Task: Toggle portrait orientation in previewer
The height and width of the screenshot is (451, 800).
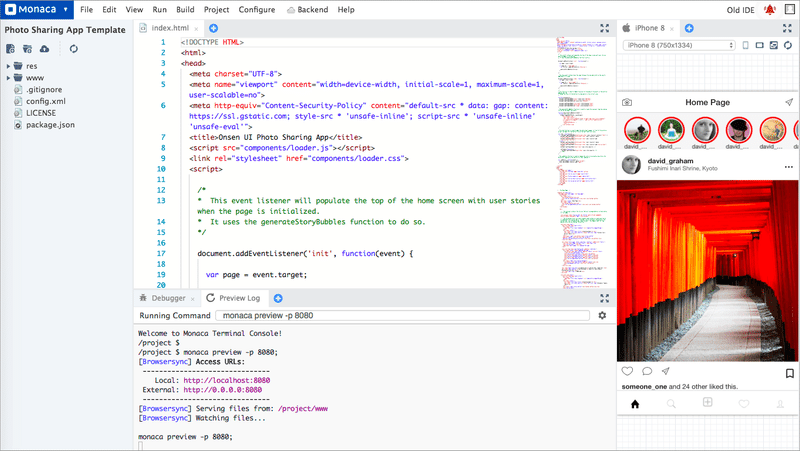Action: coord(745,45)
